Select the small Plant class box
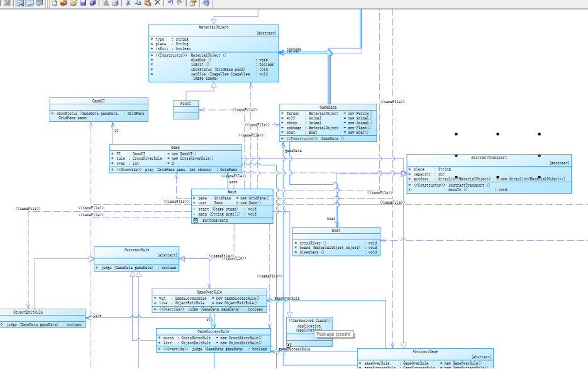 coord(186,109)
